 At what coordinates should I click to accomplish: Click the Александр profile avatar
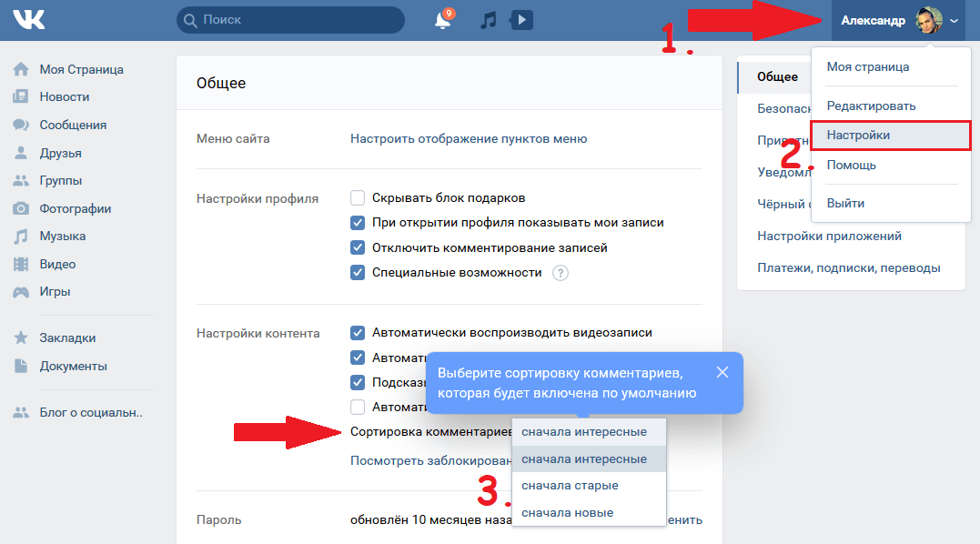tap(929, 21)
